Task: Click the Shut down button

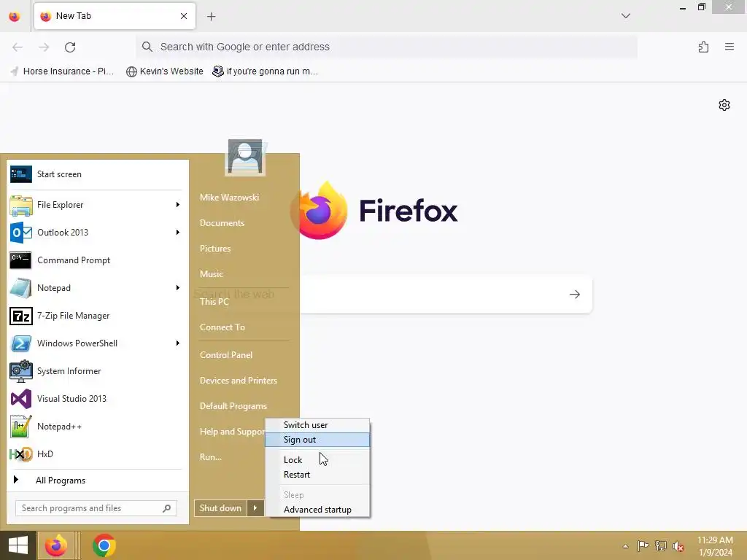Action: click(x=220, y=508)
